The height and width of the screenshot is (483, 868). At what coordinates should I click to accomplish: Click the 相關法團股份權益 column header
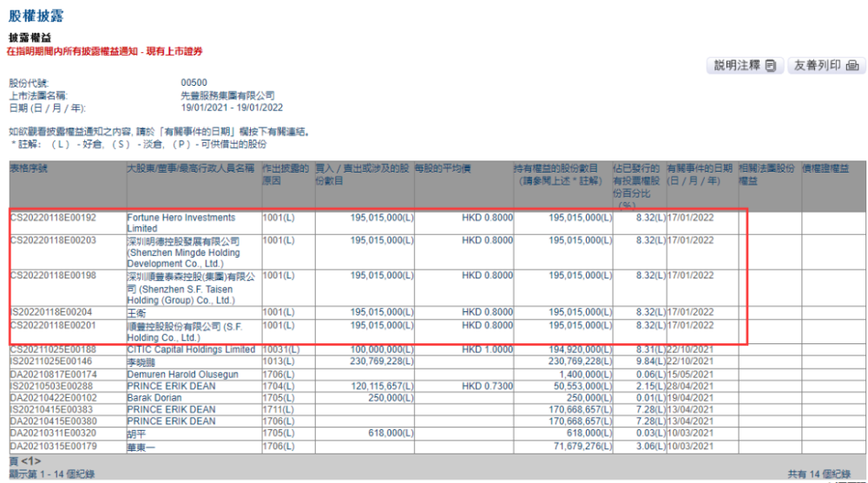click(767, 174)
